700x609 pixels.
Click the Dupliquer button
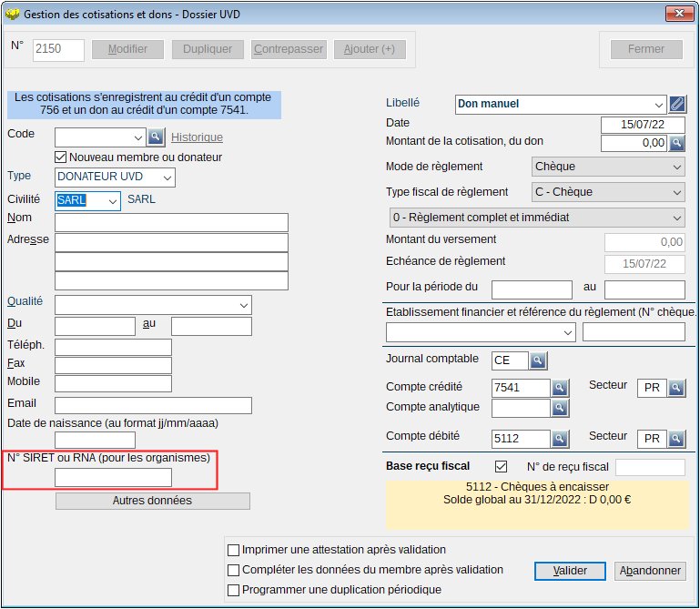tap(208, 49)
